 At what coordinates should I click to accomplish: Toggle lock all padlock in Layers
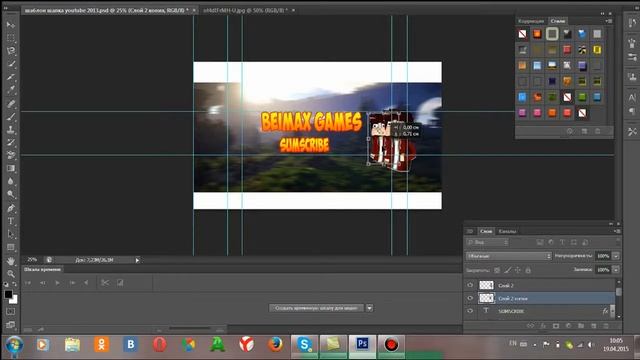pos(528,270)
